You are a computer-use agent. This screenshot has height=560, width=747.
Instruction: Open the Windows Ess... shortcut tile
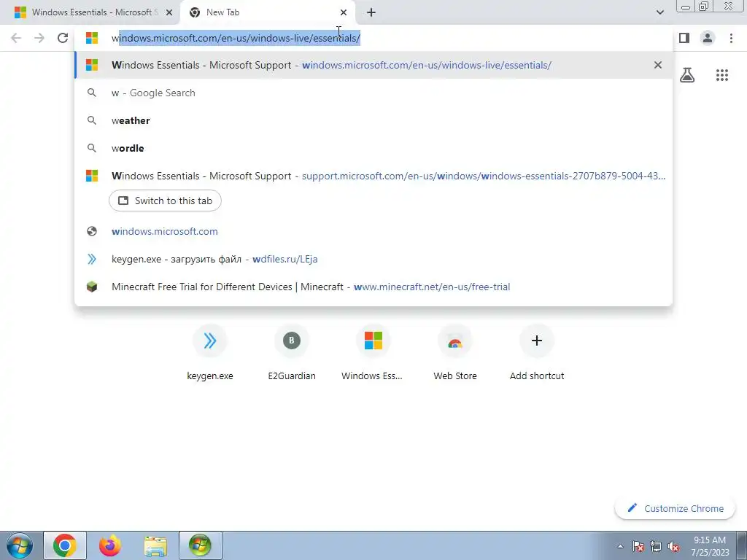373,352
